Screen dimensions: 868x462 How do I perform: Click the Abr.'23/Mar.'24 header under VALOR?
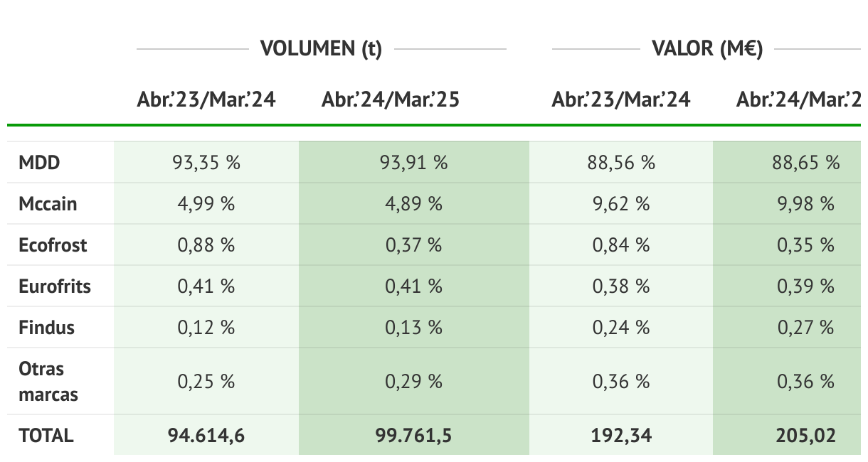click(x=621, y=100)
